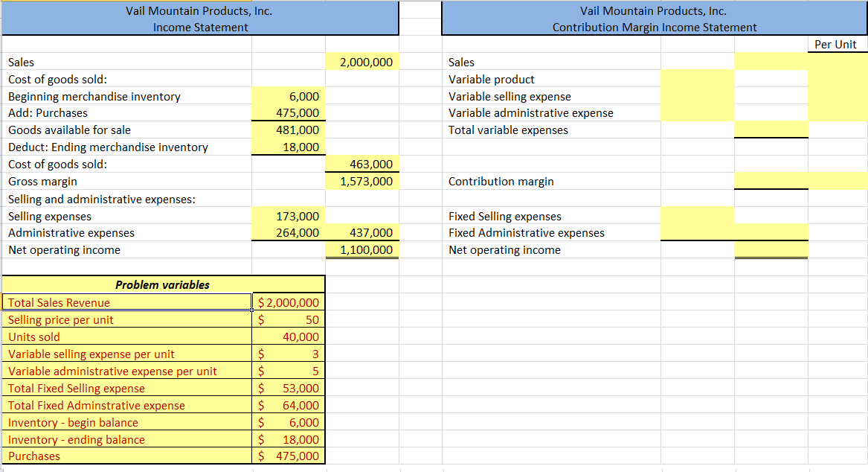Click the Total Fixed Adminstrative expense value 64,000

coord(289,406)
